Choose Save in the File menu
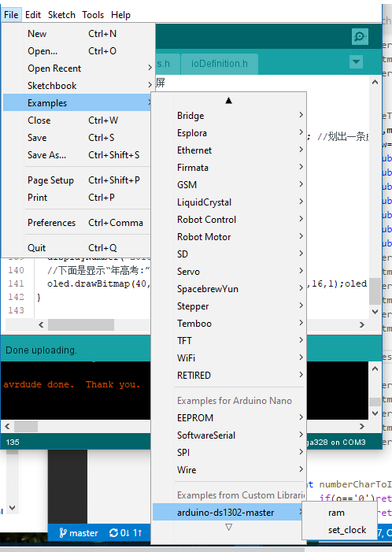 coord(77,138)
